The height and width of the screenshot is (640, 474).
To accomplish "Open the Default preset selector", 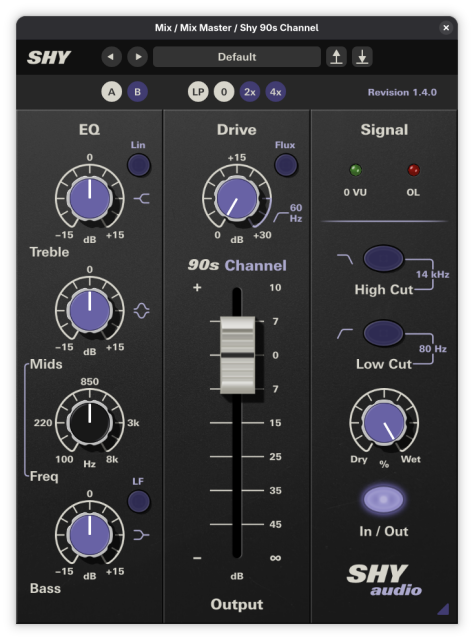I will tap(237, 57).
